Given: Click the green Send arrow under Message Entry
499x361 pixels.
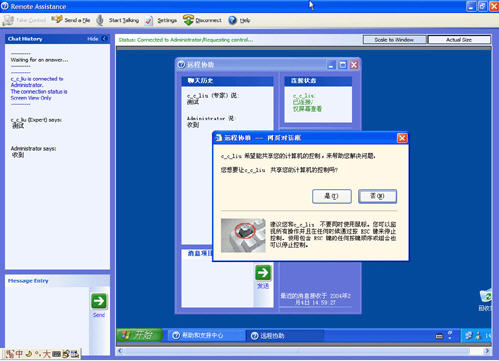Looking at the screenshot, I should coord(99,301).
